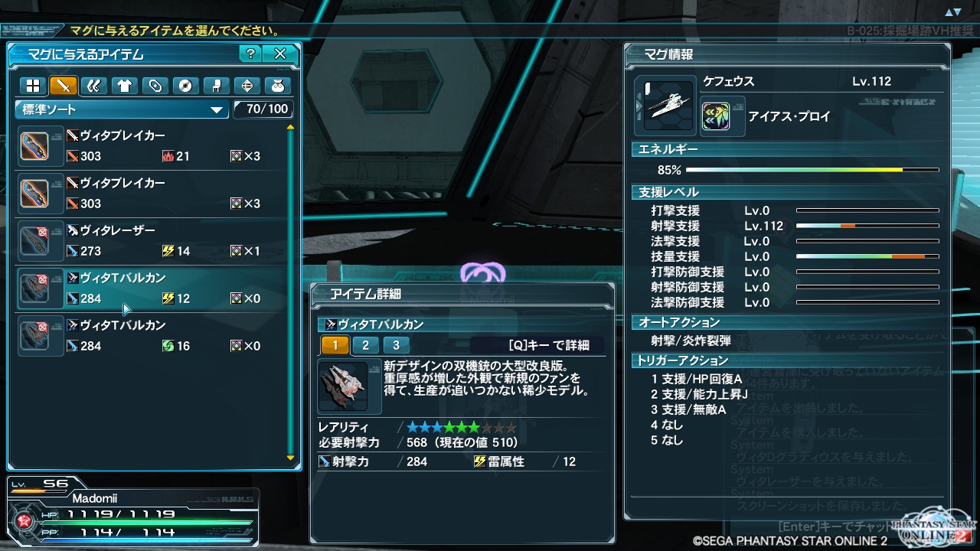
Task: Click the ヴィタTバルカン detail thumbnail image
Action: point(343,386)
